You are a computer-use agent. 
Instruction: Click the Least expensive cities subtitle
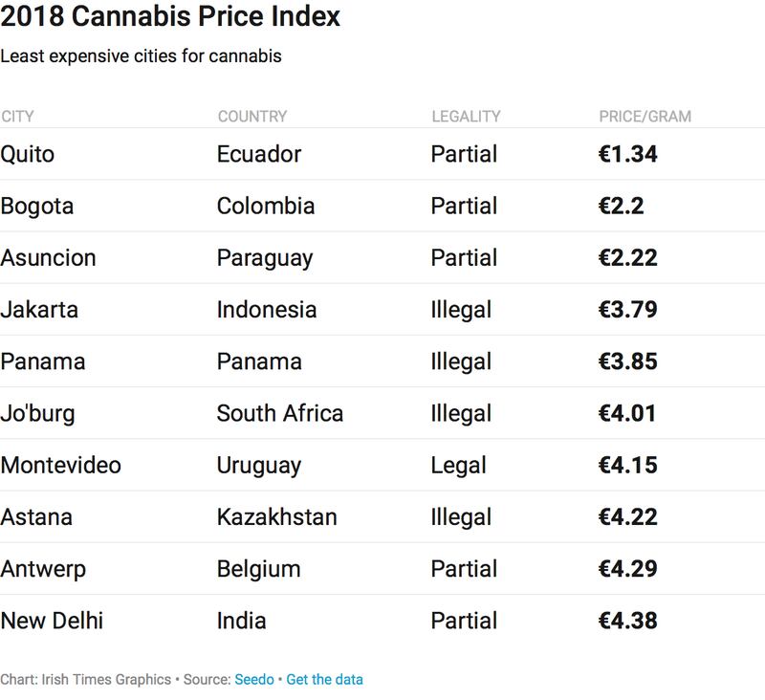point(141,55)
